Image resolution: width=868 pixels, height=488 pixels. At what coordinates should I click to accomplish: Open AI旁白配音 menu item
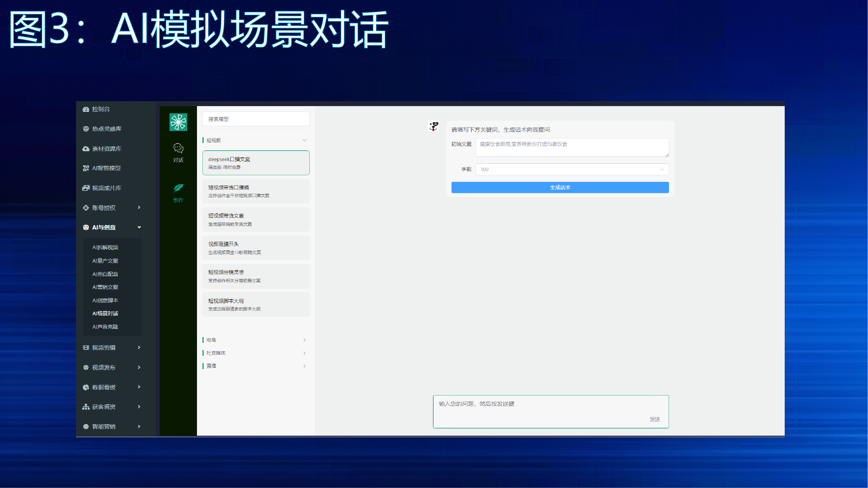point(105,274)
